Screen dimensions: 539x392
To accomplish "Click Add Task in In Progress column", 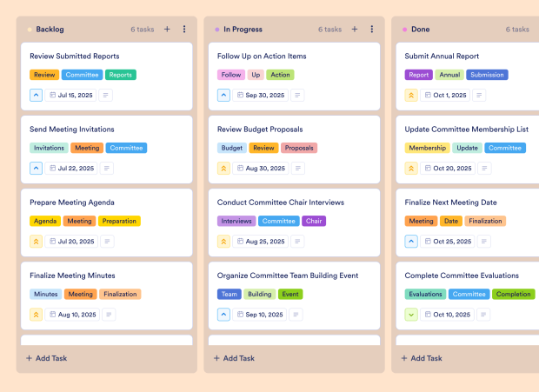I will click(x=234, y=358).
